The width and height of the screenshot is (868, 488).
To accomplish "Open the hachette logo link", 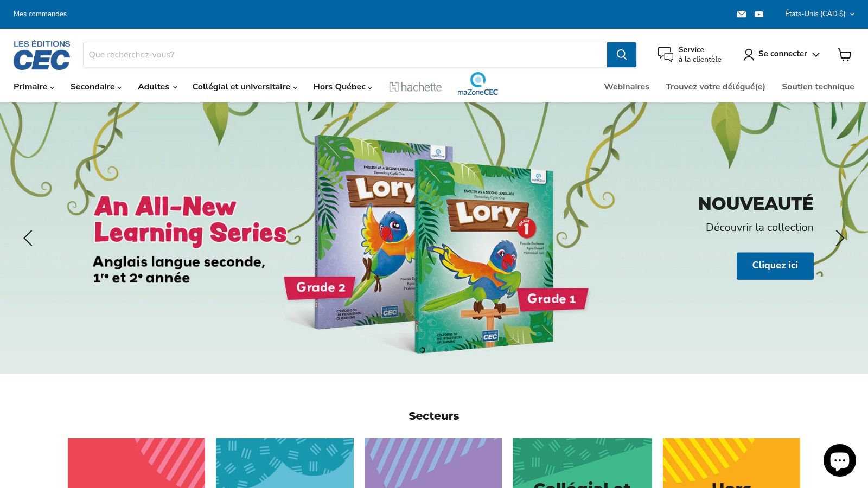I will click(415, 87).
